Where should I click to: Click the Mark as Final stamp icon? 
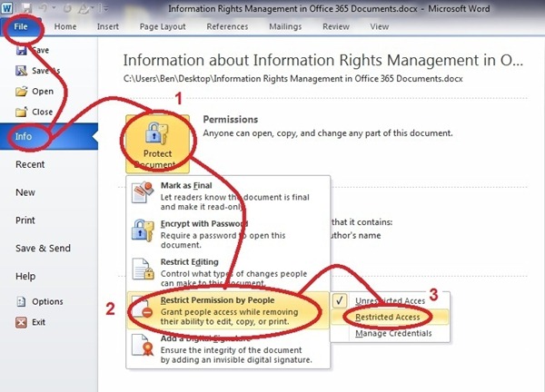143,192
